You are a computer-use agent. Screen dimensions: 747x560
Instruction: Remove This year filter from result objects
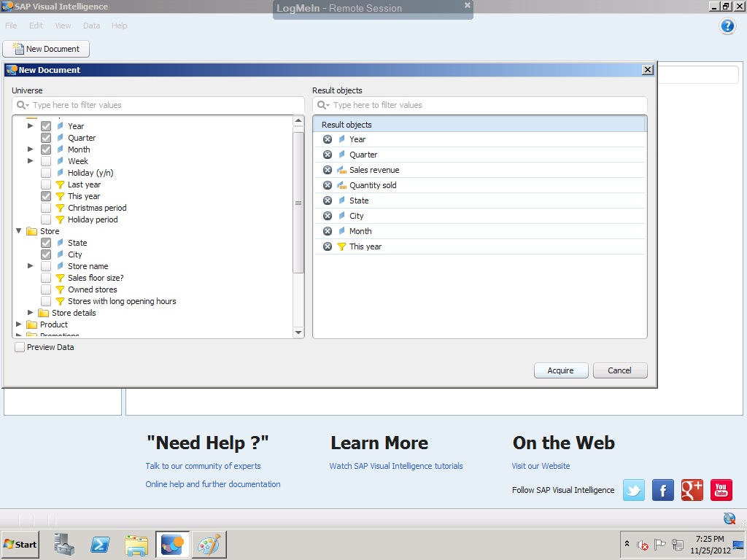click(328, 246)
